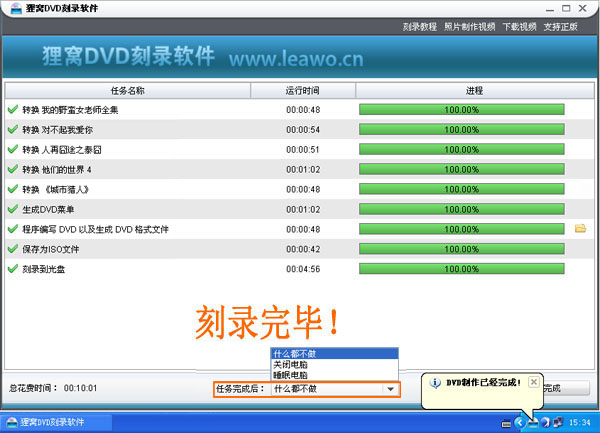Click checkmark icon for 生成DVD菜单
The height and width of the screenshot is (433, 600).
[x=13, y=209]
